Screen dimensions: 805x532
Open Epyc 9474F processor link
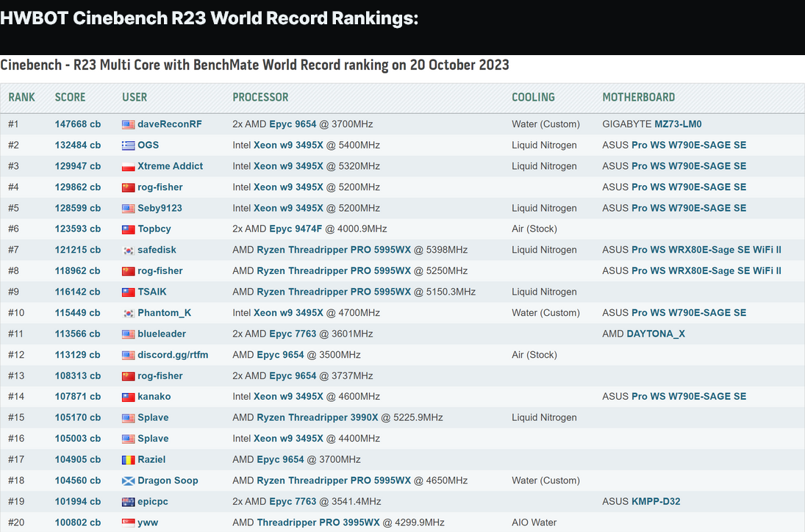coord(296,229)
